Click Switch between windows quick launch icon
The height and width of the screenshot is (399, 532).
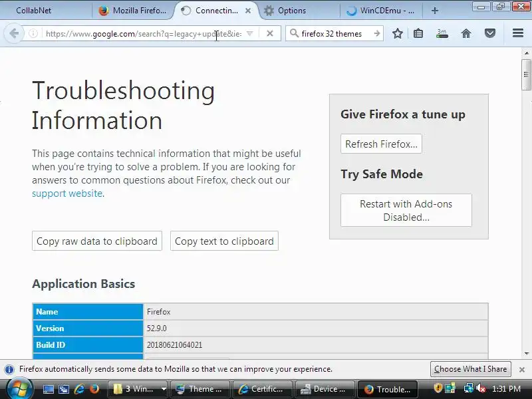(x=63, y=389)
